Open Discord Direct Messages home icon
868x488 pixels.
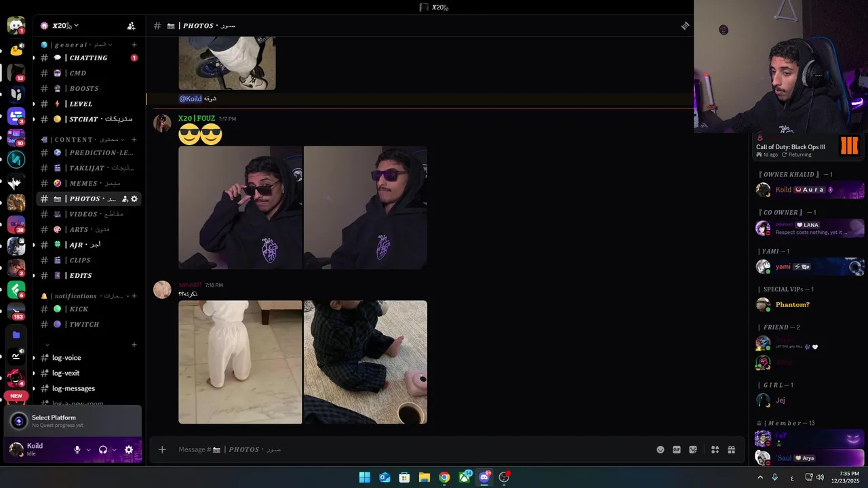tap(16, 25)
